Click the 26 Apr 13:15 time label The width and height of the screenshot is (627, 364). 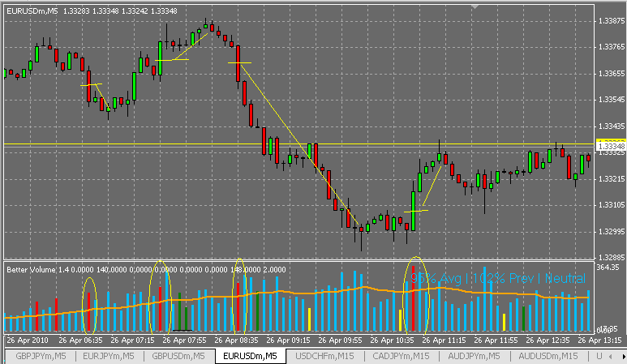point(599,340)
